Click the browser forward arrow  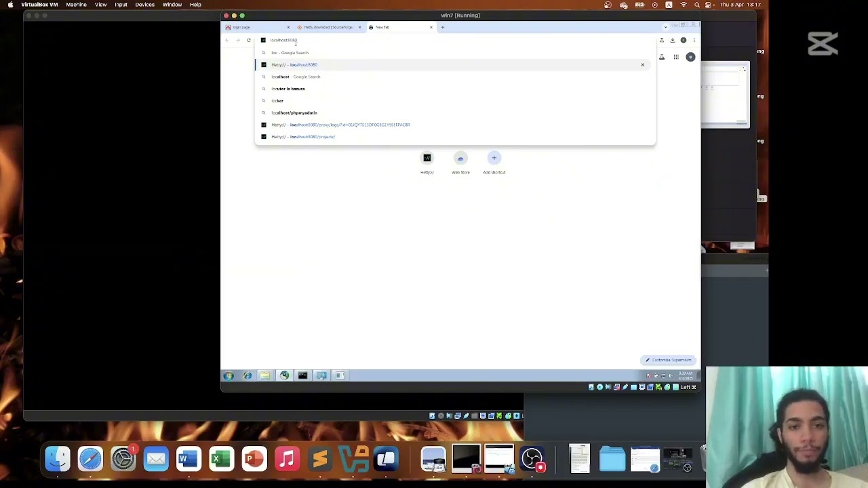click(x=238, y=40)
